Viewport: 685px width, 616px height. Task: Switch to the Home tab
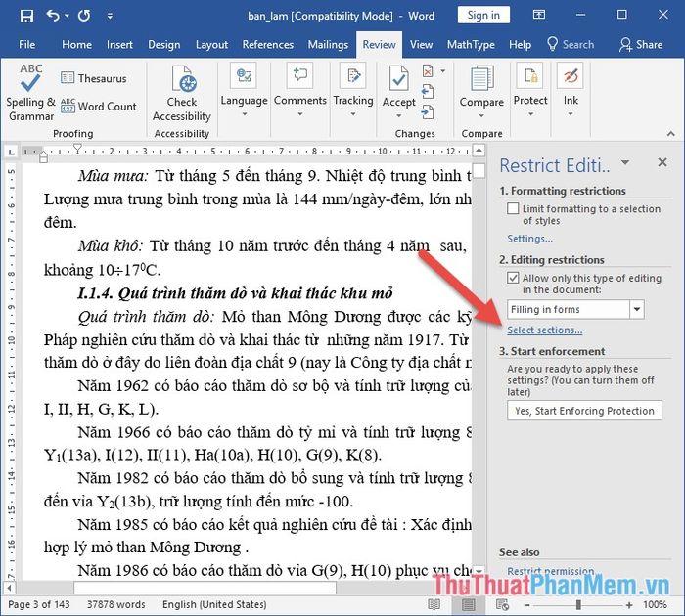click(x=77, y=45)
